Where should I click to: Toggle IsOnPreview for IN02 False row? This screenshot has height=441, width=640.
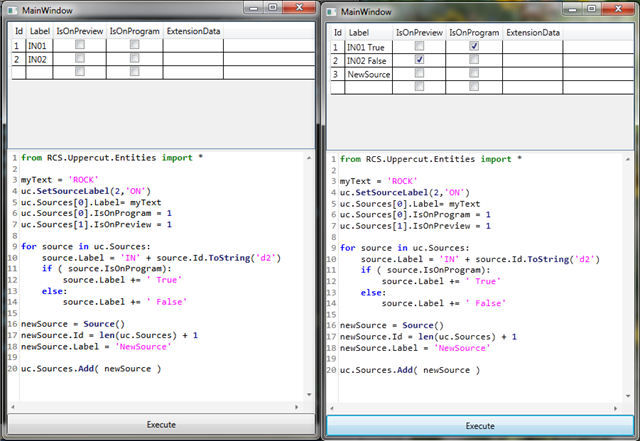click(x=419, y=60)
